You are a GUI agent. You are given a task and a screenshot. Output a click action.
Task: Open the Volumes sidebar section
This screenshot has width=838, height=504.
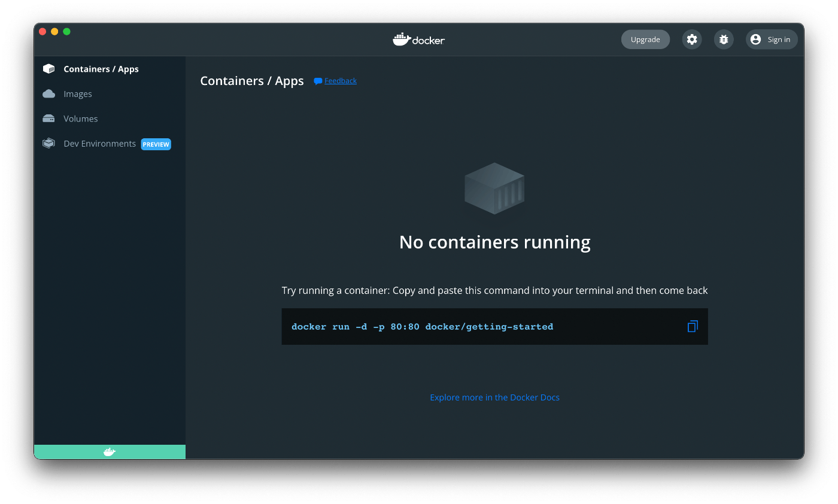(110, 119)
